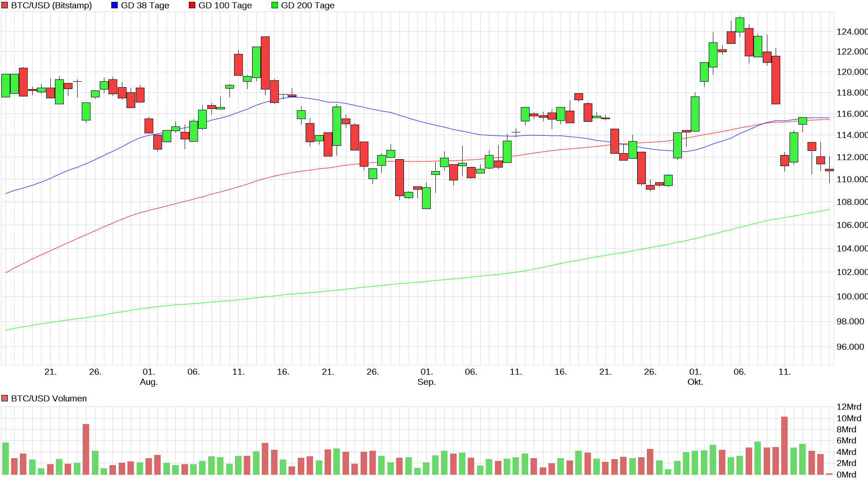Select the "GD 38 Tage" legend label
The width and height of the screenshot is (868, 484).
pyautogui.click(x=145, y=6)
